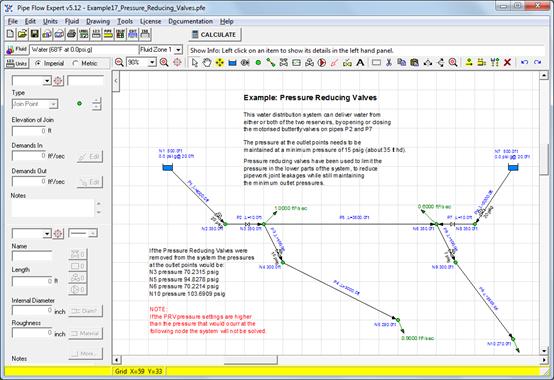
Task: Click the Edit button beside Demands Out
Action: coord(90,182)
